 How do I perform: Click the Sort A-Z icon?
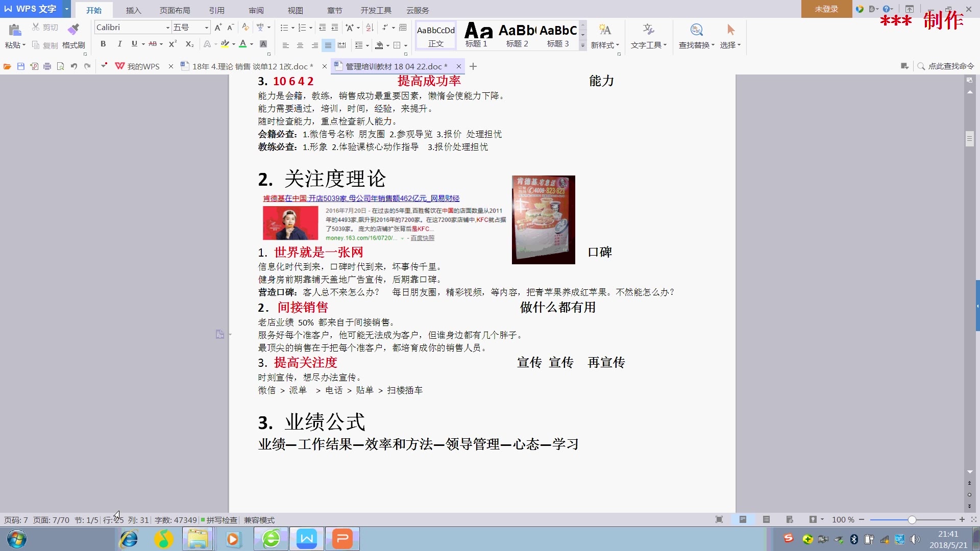[x=370, y=28]
